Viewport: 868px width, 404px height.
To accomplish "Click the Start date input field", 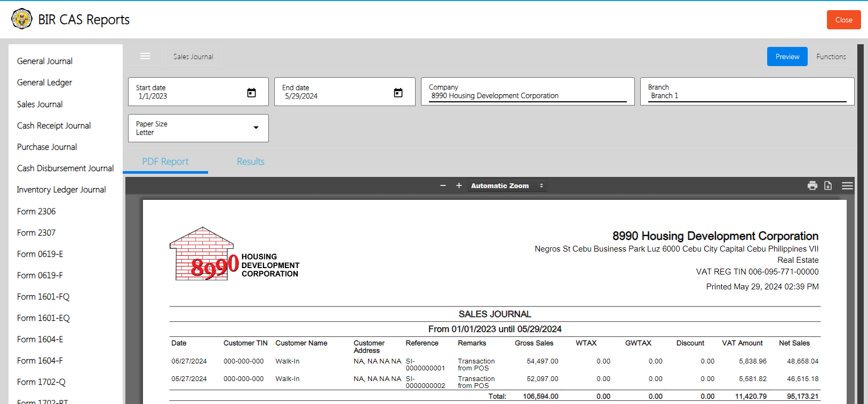I will (x=198, y=92).
